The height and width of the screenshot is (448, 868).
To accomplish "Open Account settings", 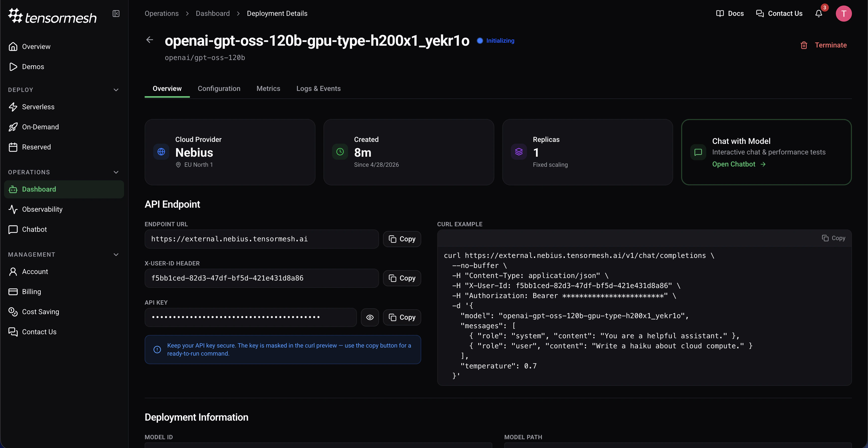I will coord(64,271).
